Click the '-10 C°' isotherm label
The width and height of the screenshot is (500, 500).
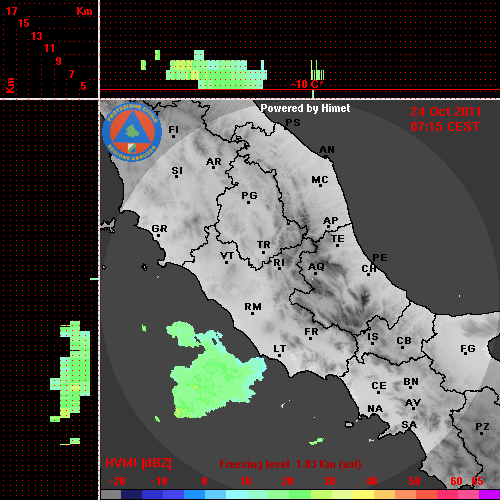(x=306, y=84)
